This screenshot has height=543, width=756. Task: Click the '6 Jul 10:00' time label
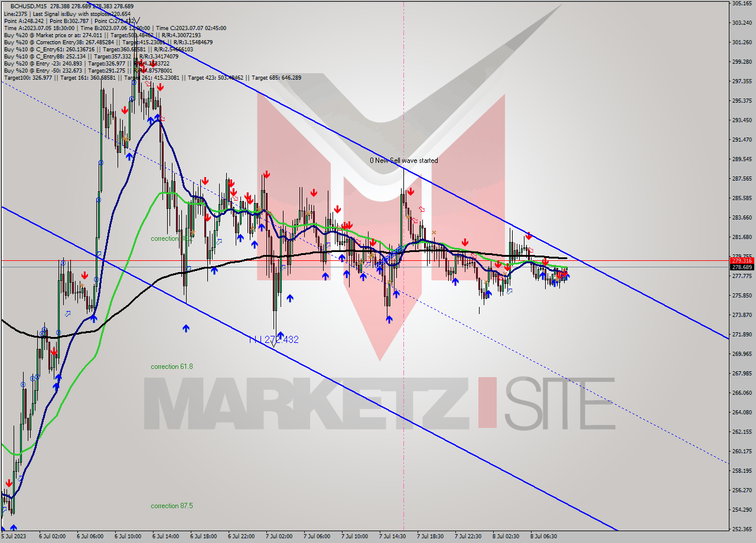pos(128,537)
